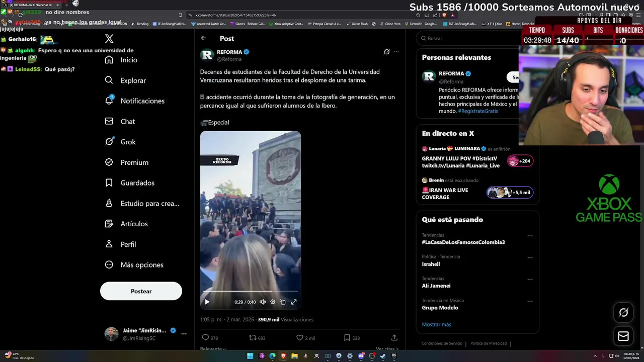644x362 pixels.
Task: Show hidden system tray icons
Action: click(596, 356)
